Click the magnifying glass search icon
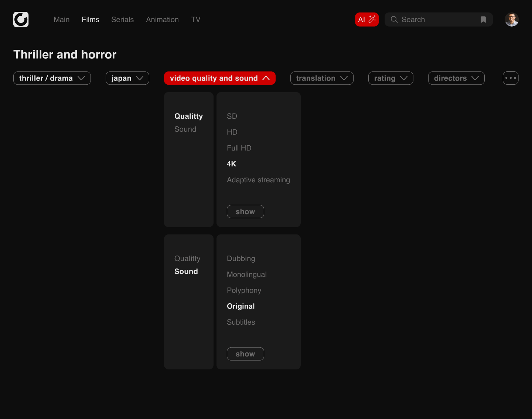Image resolution: width=532 pixels, height=419 pixels. (394, 20)
